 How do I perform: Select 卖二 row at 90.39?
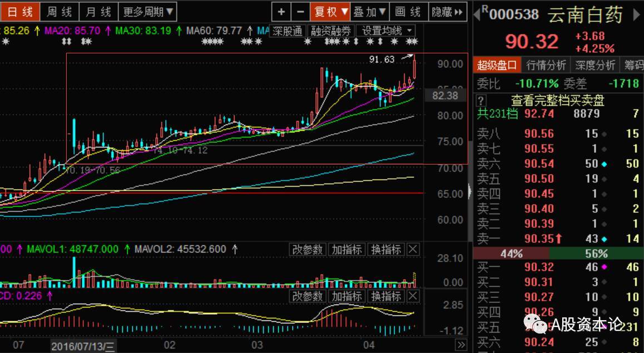point(558,223)
